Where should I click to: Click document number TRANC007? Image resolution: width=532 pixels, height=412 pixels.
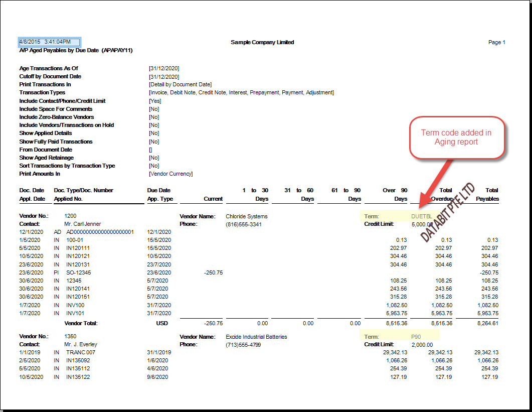pyautogui.click(x=81, y=353)
